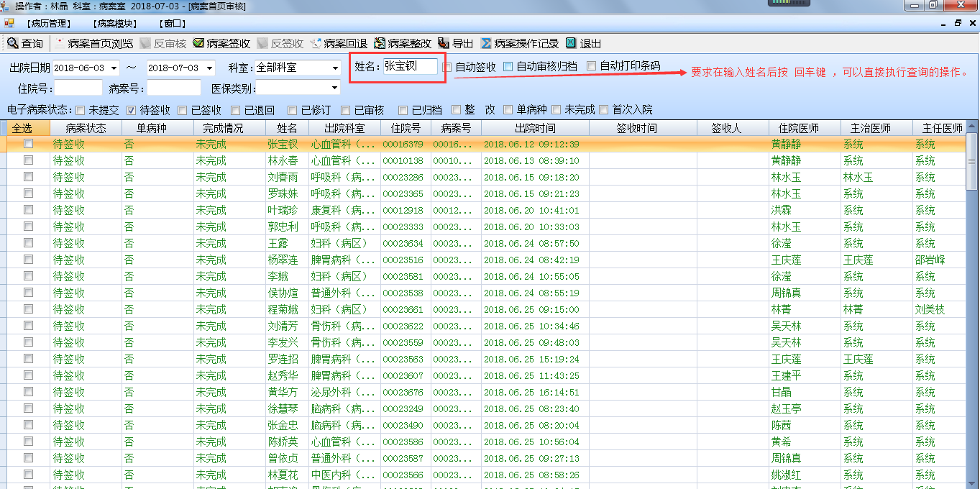The image size is (980, 489).
Task: Enable 已审核 status checkbox
Action: 345,110
